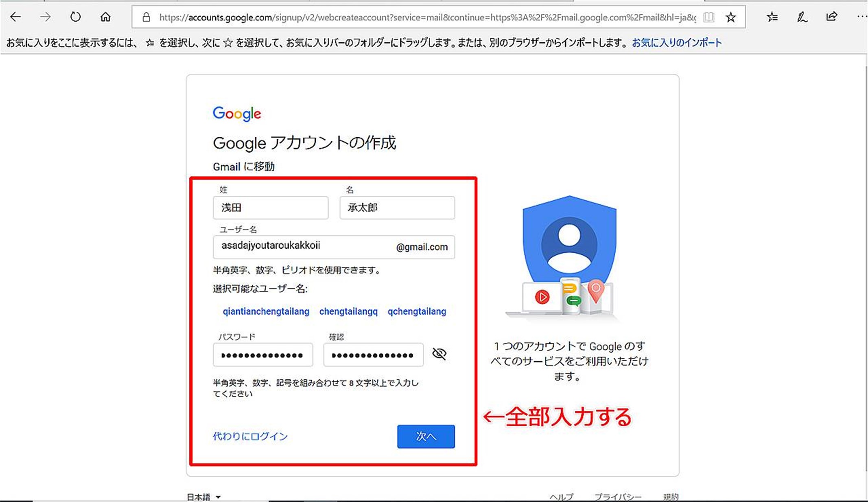Click the お気に入りのインポート link

[677, 42]
